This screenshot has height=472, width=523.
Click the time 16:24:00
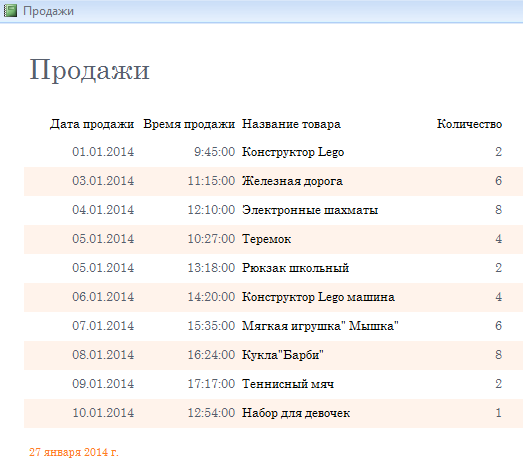(x=211, y=355)
